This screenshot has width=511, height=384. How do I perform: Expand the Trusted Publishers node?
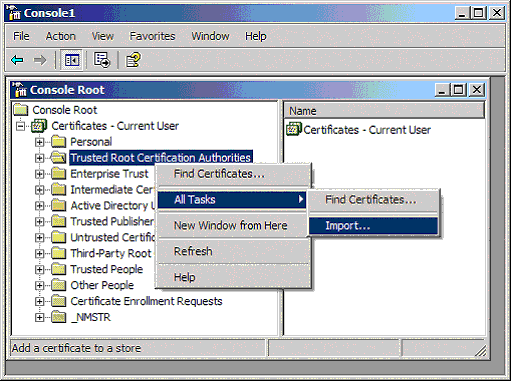39,222
